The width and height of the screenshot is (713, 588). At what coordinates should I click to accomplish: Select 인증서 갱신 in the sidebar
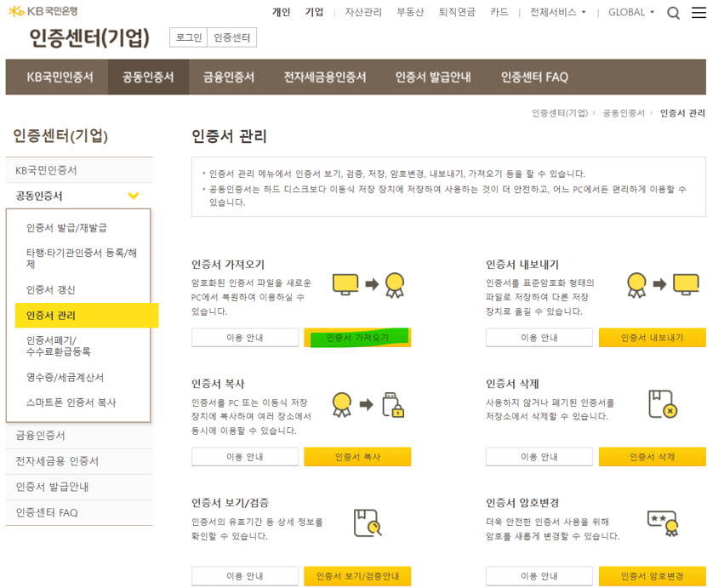(x=51, y=289)
